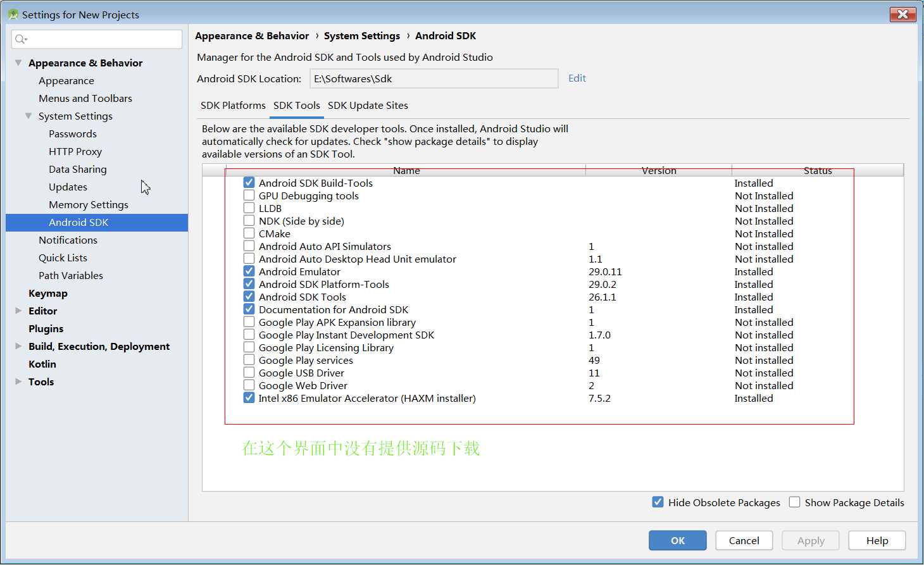The image size is (924, 565).
Task: Select Updates in settings tree
Action: (68, 187)
